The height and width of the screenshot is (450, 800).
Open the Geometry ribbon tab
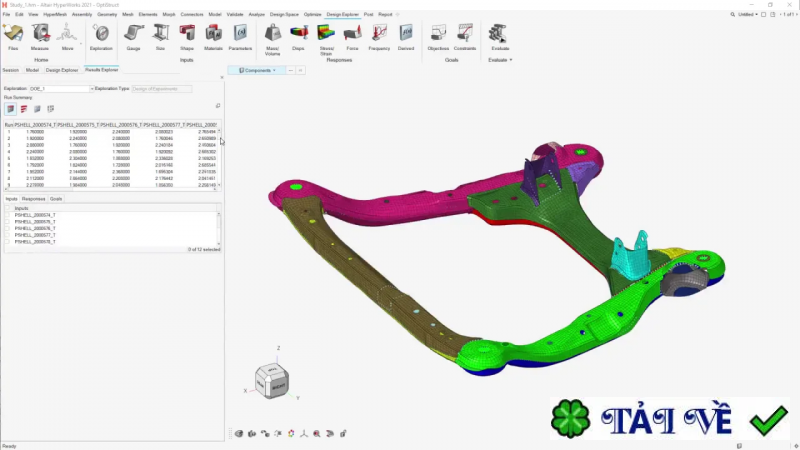[107, 14]
